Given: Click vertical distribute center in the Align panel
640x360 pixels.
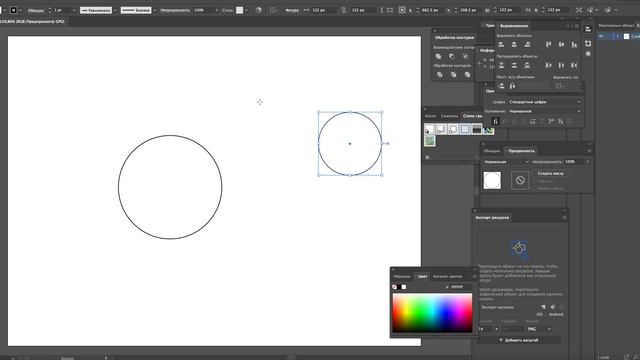Looking at the screenshot, I should pyautogui.click(x=514, y=65).
